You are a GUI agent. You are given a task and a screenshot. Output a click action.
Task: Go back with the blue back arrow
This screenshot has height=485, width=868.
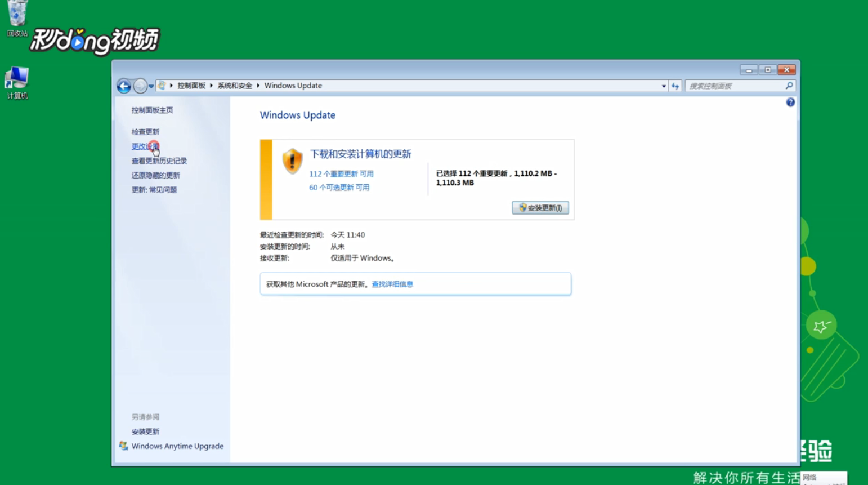coord(124,86)
